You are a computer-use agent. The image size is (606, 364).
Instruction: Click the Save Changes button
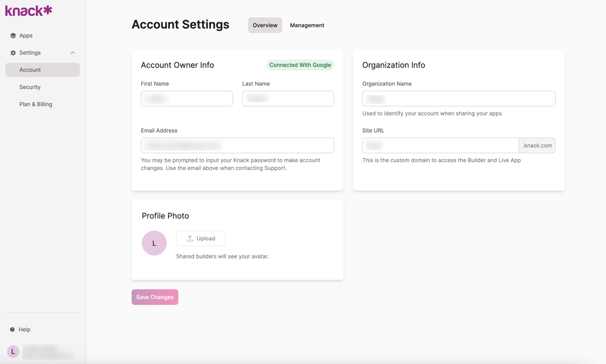coord(155,297)
